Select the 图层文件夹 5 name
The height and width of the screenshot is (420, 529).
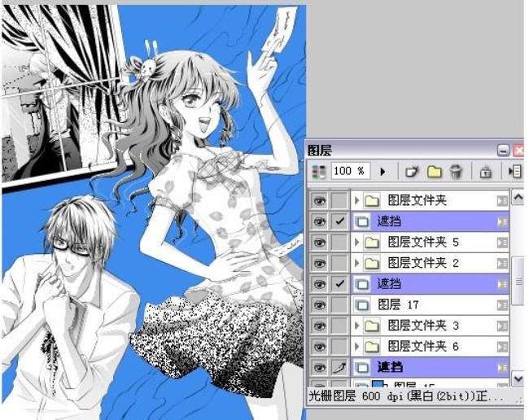pyautogui.click(x=423, y=243)
